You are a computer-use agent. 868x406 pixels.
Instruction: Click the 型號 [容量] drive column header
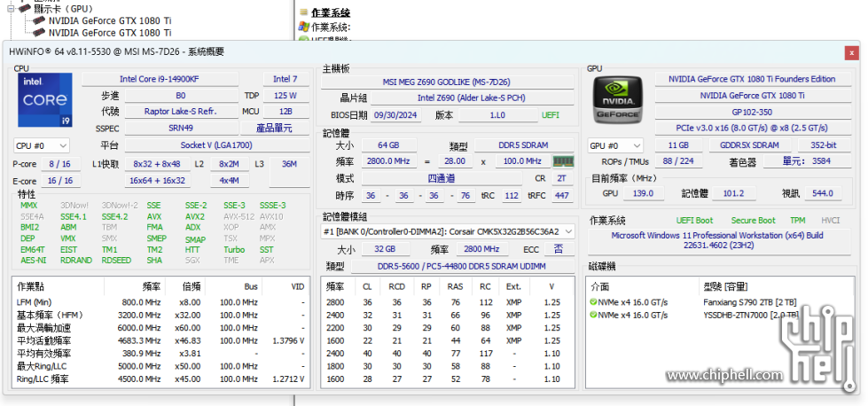point(725,286)
